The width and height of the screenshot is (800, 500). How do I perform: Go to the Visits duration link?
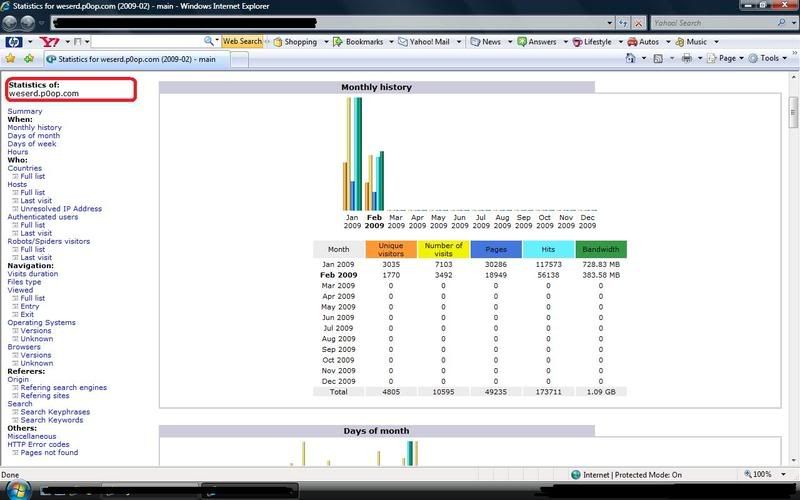(x=33, y=274)
